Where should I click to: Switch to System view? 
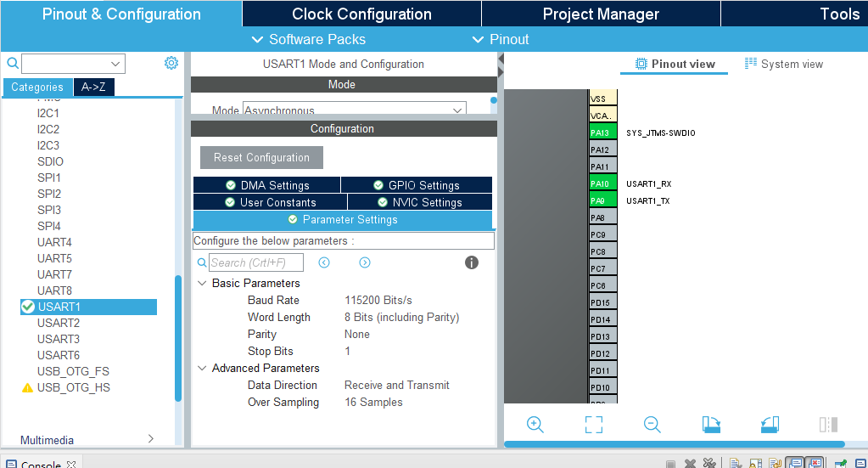[x=784, y=64]
